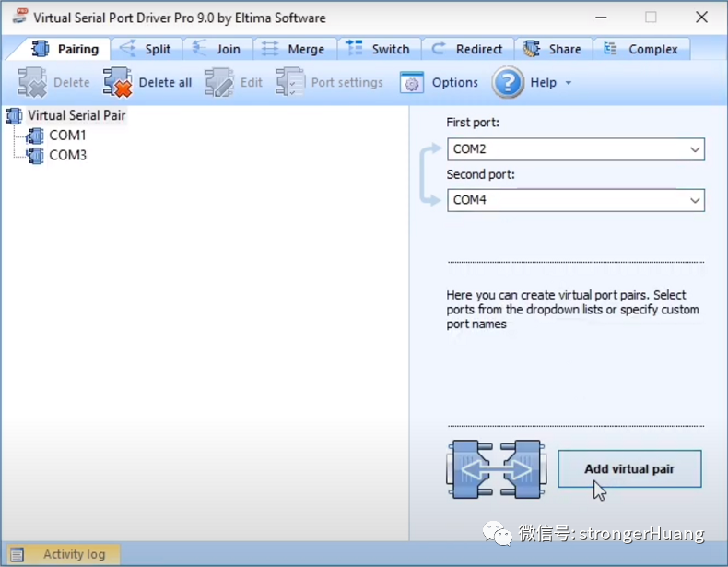Click the blue Help question mark icon
This screenshot has width=728, height=567.
point(508,83)
